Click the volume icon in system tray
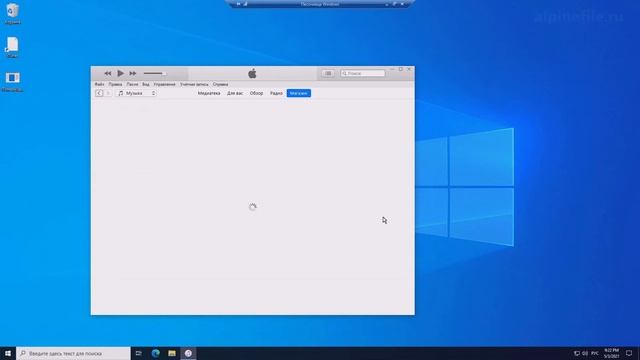 click(x=585, y=353)
